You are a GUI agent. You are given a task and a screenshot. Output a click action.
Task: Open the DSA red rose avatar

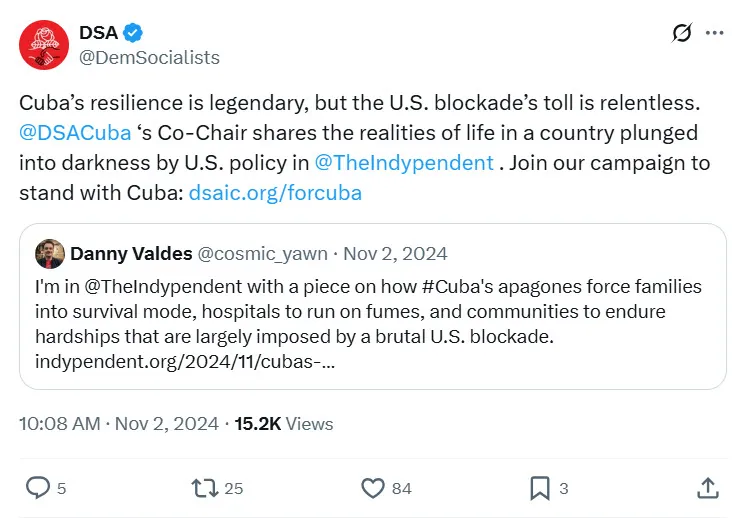(41, 44)
